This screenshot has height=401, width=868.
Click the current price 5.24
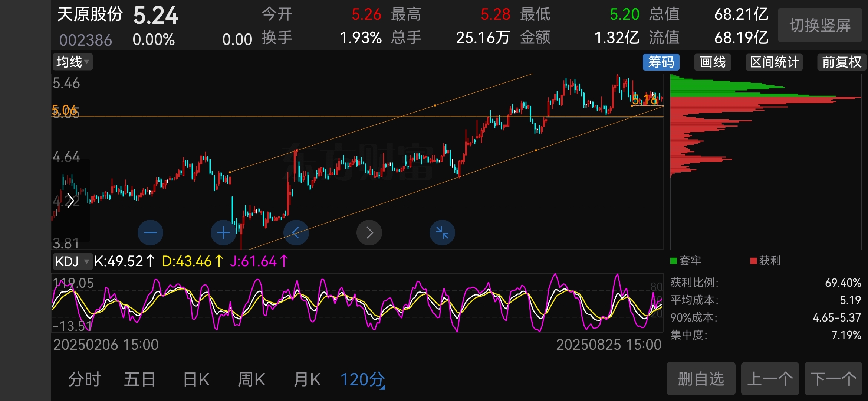pos(156,16)
